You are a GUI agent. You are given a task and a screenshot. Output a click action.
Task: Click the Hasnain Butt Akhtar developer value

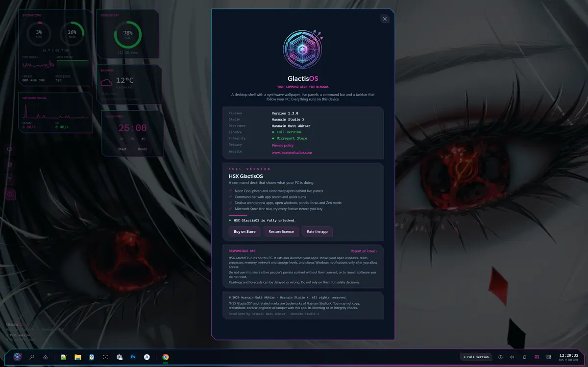point(291,126)
